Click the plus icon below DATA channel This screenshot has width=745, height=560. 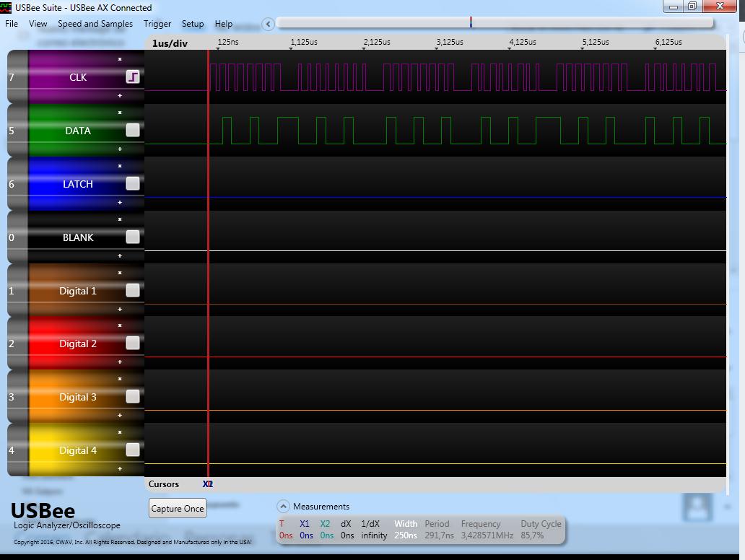pos(120,149)
